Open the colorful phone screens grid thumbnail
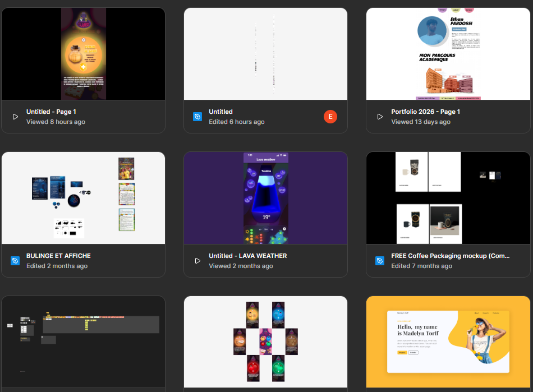The image size is (533, 392). (265, 342)
